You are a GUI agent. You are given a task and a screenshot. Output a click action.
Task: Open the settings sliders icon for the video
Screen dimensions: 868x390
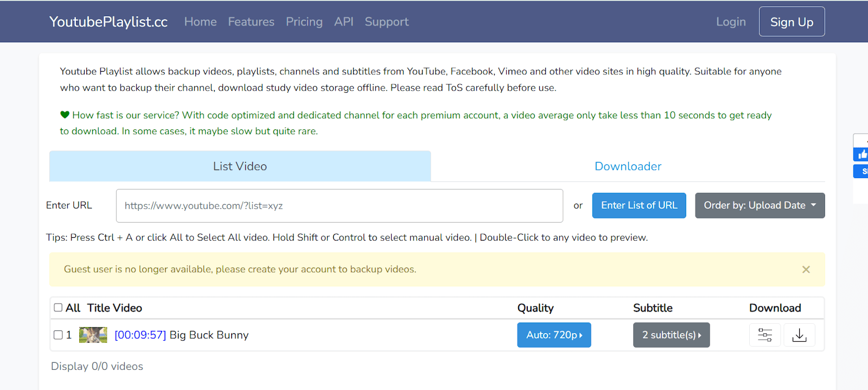(765, 335)
